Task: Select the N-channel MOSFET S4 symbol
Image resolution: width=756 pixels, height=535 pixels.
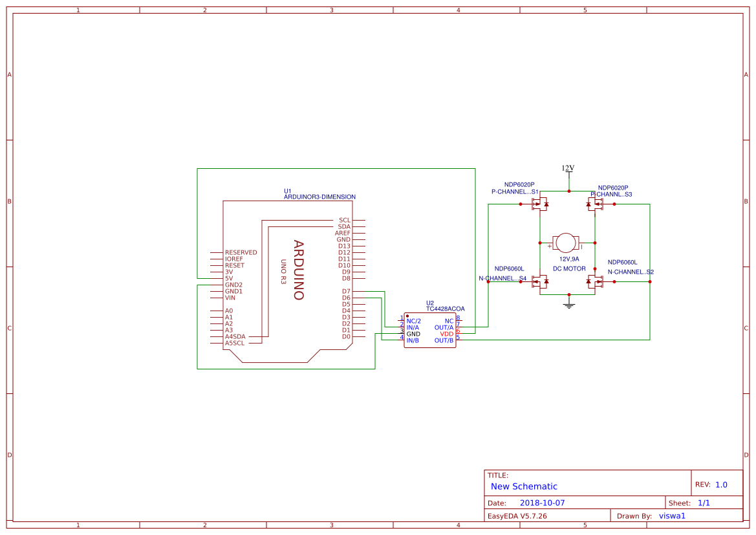Action: point(540,281)
